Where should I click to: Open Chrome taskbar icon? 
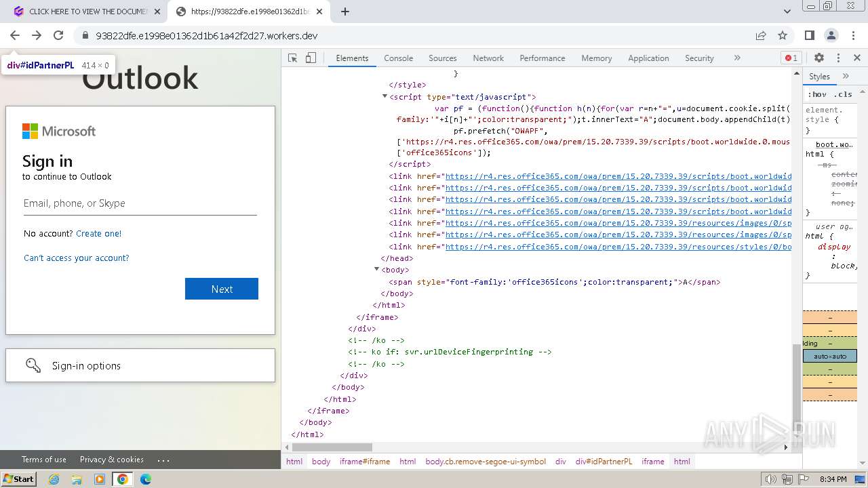pos(122,479)
